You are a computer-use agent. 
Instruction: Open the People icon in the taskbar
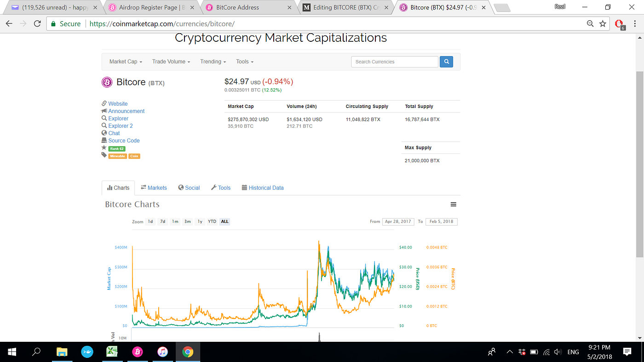492,352
